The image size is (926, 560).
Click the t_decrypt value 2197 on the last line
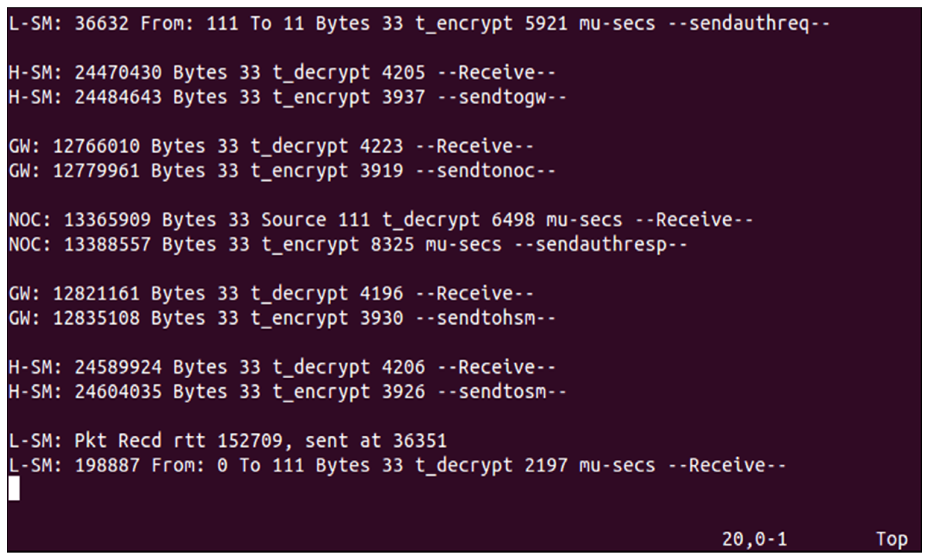click(546, 465)
